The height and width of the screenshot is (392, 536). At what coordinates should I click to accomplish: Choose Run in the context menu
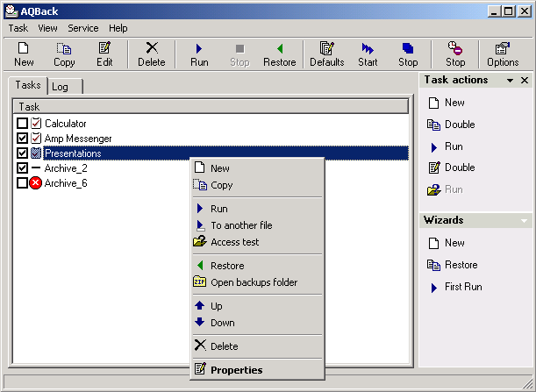[x=257, y=209]
